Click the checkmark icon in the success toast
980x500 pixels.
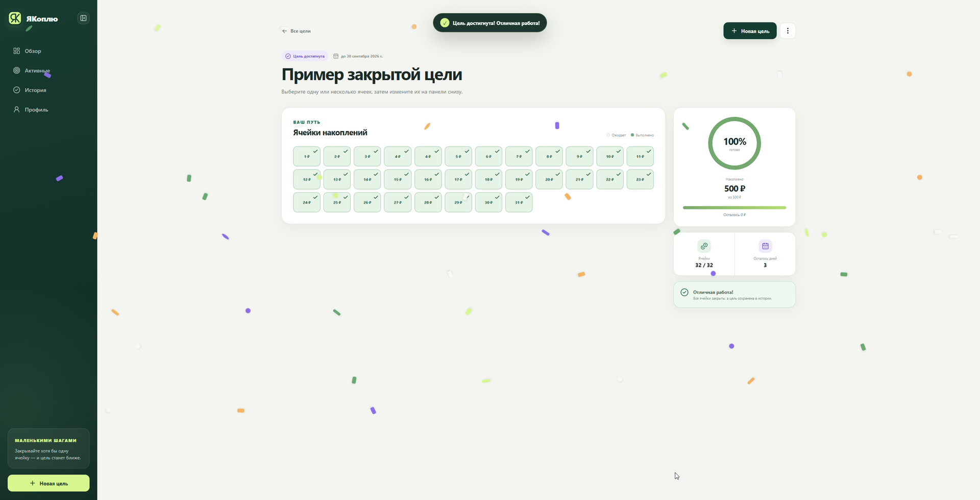tap(445, 23)
